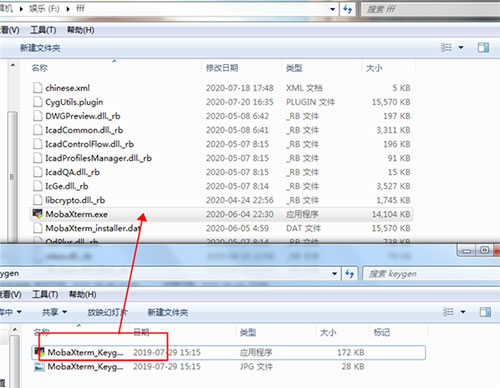Sort by 标记 column in keygen window

tap(381, 332)
